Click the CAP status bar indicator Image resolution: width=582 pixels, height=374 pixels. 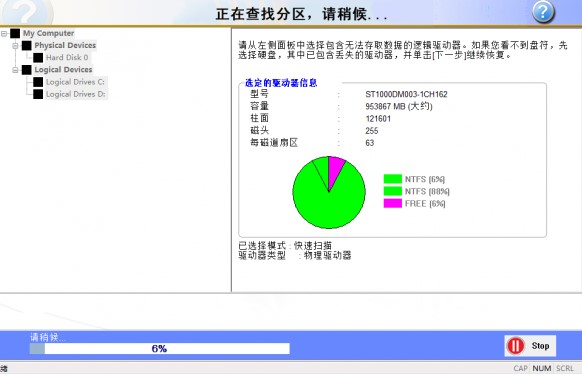pos(520,368)
